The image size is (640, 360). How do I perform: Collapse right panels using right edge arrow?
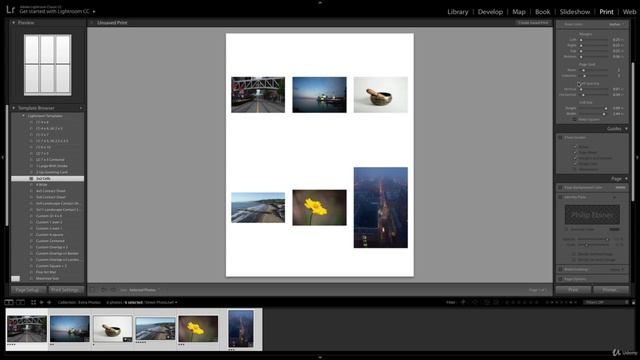coord(637,157)
